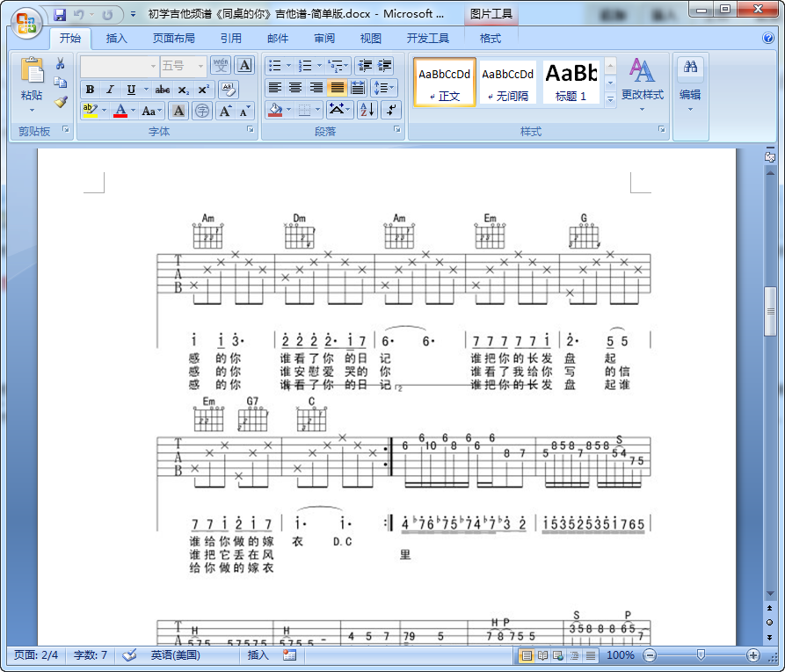Open the 格式 picture tools tab

pyautogui.click(x=491, y=39)
